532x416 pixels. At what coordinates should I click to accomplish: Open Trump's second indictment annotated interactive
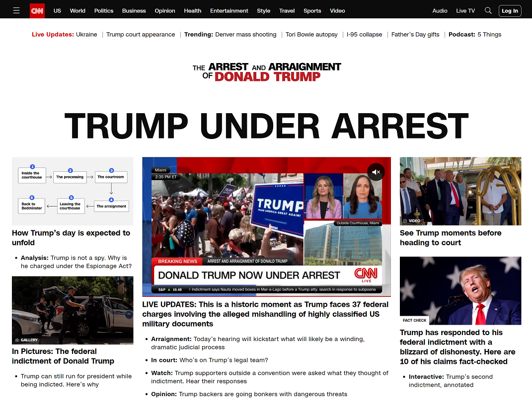click(451, 381)
